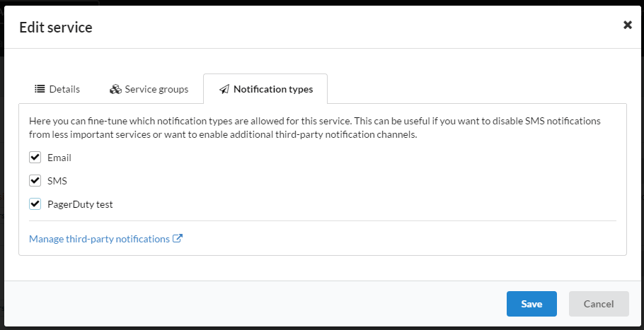Click the 'Here you can fine-tune' description paragraph
Screen dimensions: 644x330
315,128
